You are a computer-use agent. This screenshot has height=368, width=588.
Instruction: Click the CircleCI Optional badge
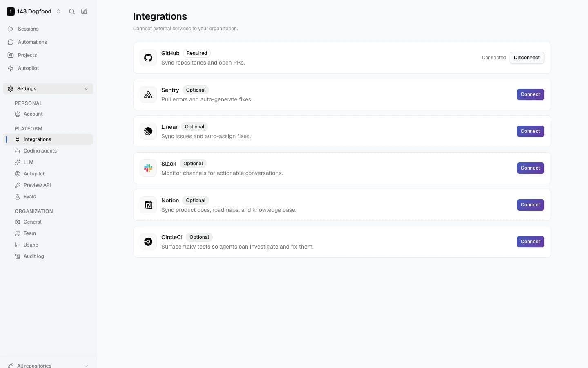click(199, 237)
